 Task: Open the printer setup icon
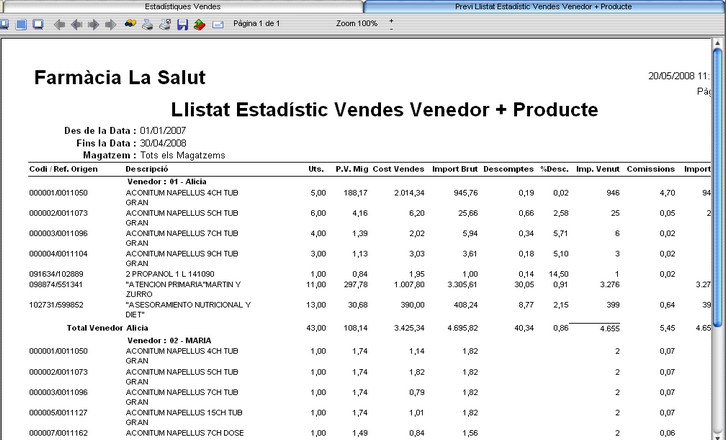pyautogui.click(x=165, y=24)
